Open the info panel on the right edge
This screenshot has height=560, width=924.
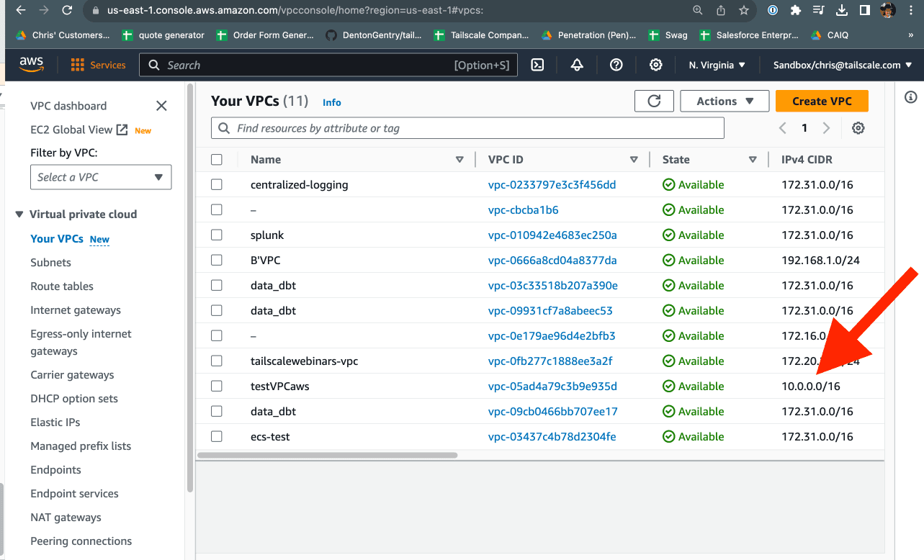click(912, 97)
